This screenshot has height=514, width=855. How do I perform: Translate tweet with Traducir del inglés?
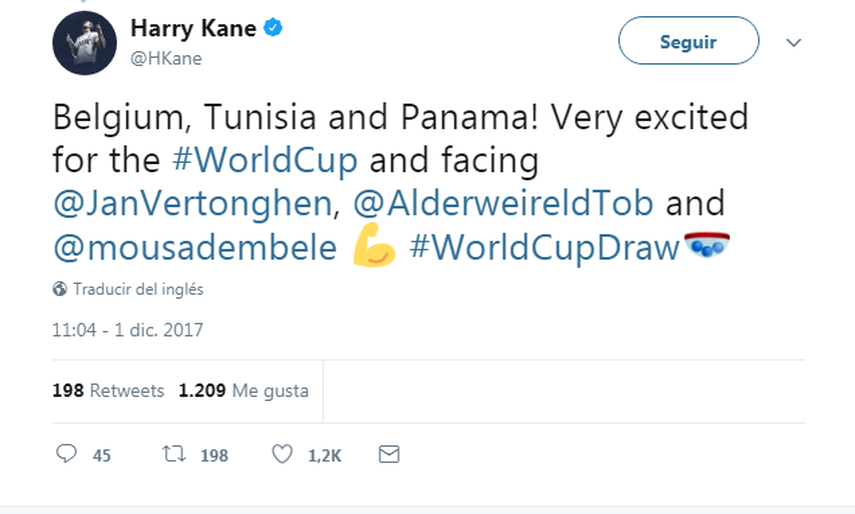pyautogui.click(x=138, y=289)
